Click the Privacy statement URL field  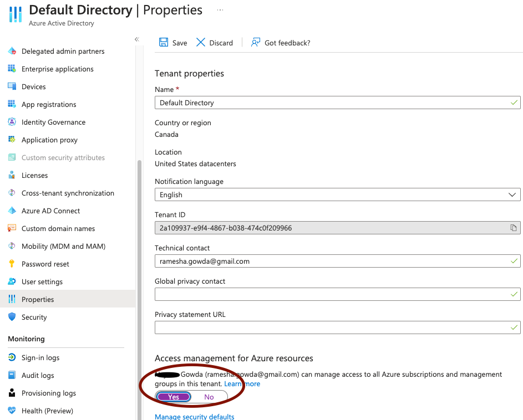point(338,327)
